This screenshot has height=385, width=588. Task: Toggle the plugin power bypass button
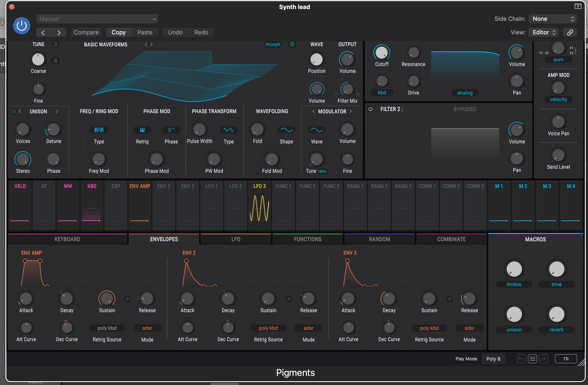pyautogui.click(x=21, y=26)
